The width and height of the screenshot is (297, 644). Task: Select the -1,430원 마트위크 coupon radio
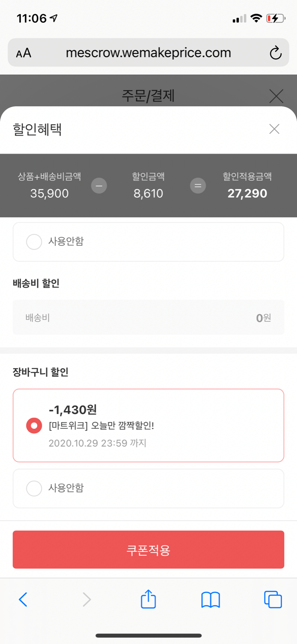pos(34,425)
